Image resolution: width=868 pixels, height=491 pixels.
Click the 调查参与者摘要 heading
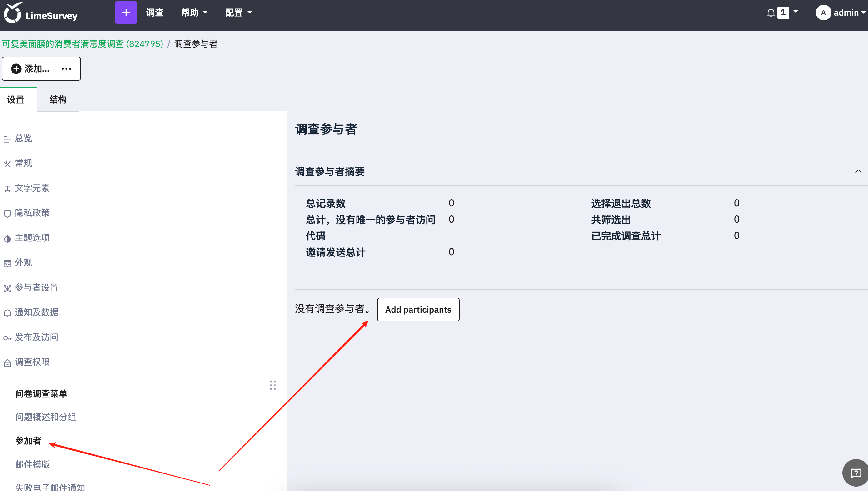point(330,172)
